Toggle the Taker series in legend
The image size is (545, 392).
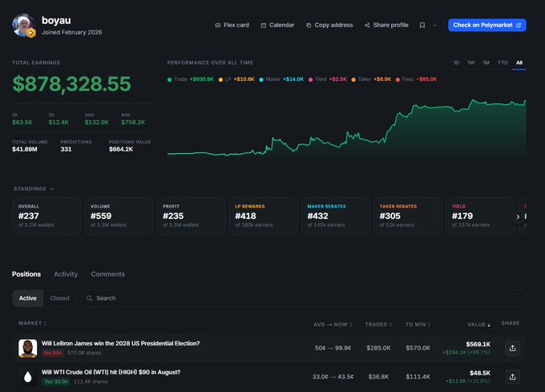tap(371, 79)
